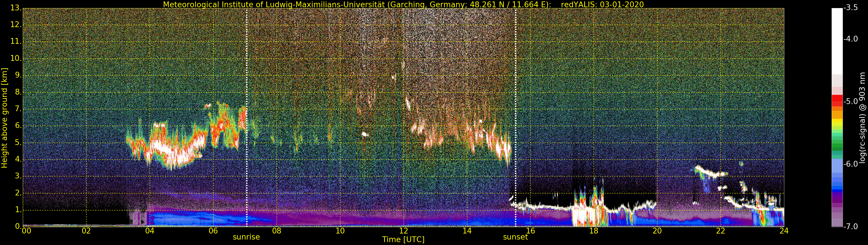Click the '1.' height tick label
This screenshot has width=868, height=245.
pos(18,210)
